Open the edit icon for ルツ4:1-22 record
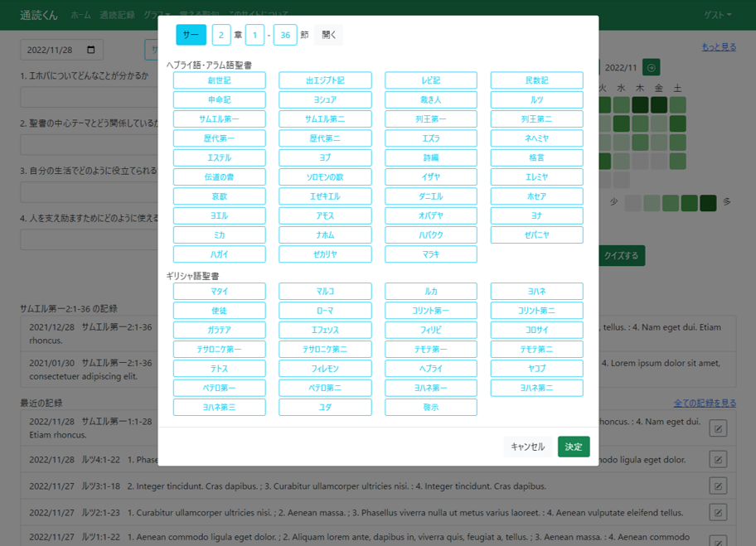 click(x=718, y=460)
